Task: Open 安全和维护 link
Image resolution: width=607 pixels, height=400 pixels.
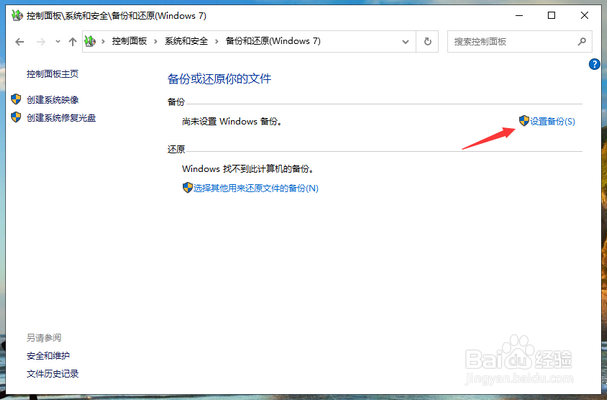Action: (48, 356)
